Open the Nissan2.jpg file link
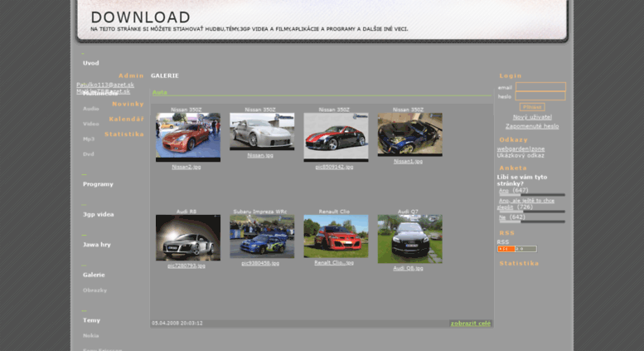Viewport: 644px width, 351px height. tap(186, 167)
